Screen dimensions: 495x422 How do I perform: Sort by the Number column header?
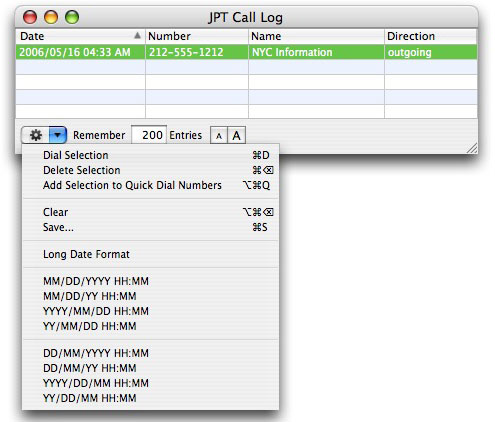(x=197, y=36)
